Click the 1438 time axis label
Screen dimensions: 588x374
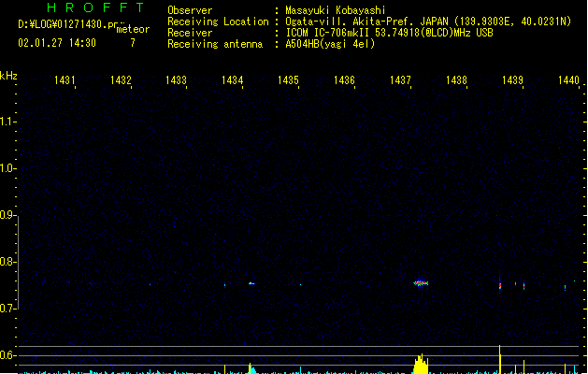456,80
